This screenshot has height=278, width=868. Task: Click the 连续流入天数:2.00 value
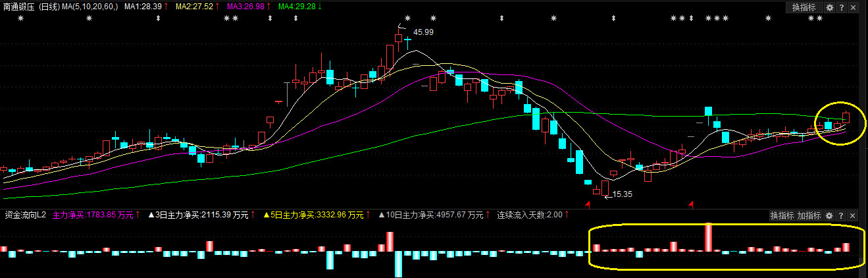pos(529,215)
